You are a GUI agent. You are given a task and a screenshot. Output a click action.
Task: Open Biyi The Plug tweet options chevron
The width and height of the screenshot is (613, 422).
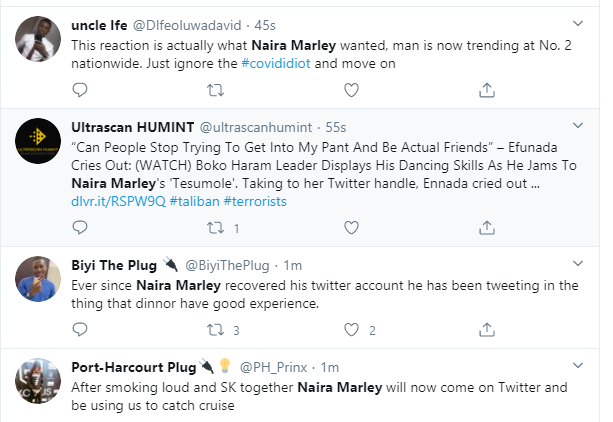[577, 265]
